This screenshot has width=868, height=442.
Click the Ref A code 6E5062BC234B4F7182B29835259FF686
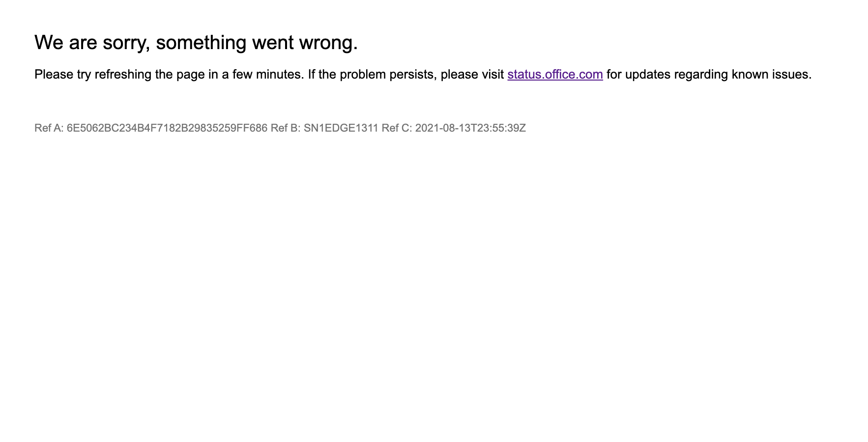pos(167,128)
